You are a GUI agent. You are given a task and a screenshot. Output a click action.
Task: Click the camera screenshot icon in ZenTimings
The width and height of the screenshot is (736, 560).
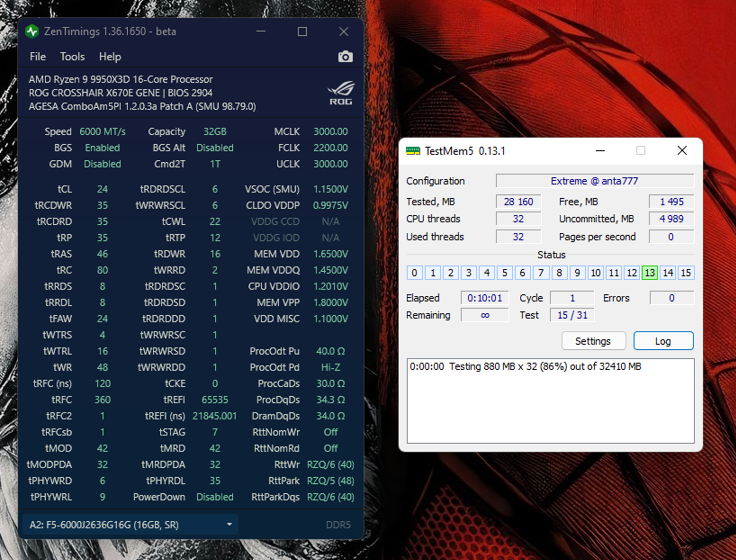click(345, 57)
